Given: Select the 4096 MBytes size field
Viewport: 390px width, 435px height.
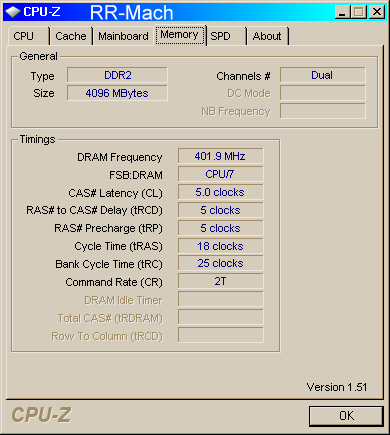Looking at the screenshot, I should coord(117,93).
